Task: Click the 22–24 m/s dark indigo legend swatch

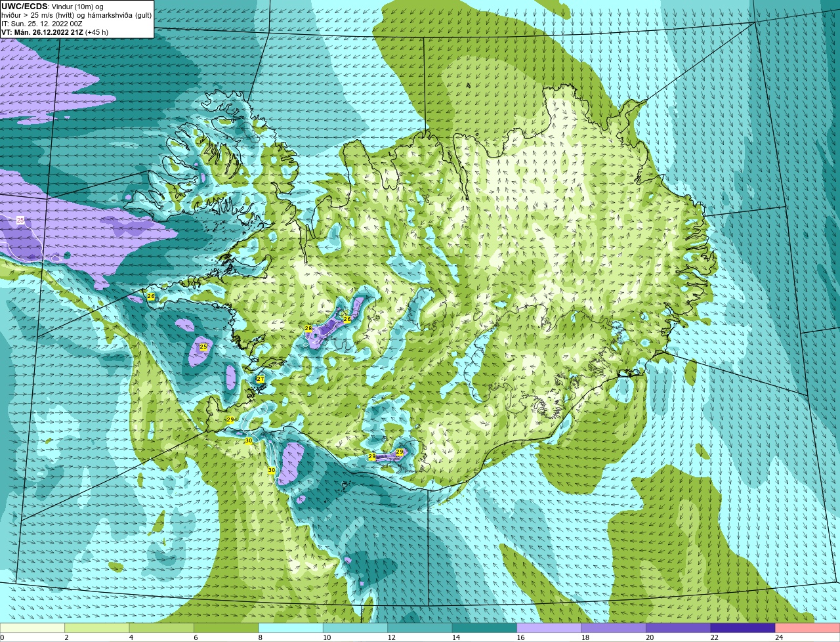Action: pyautogui.click(x=743, y=628)
